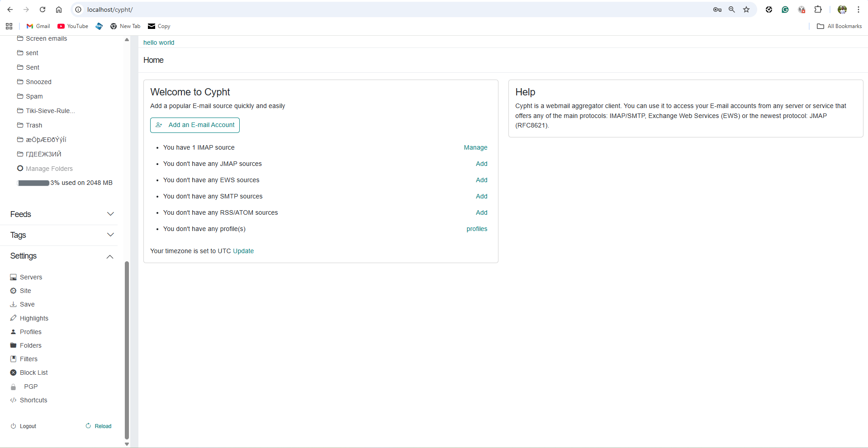This screenshot has height=448, width=868.
Task: Open PGP via the lock icon
Action: pos(14,387)
